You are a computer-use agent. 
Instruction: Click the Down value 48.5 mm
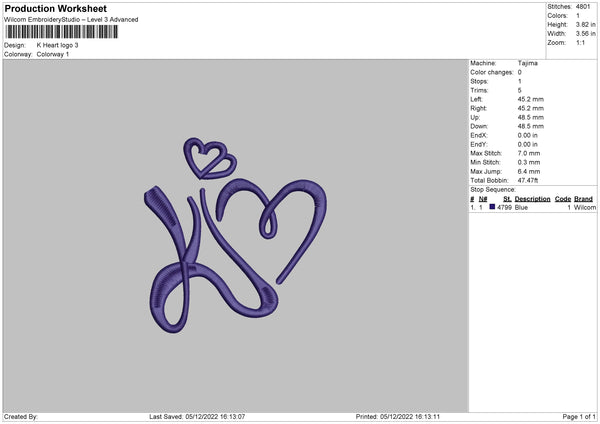point(530,126)
